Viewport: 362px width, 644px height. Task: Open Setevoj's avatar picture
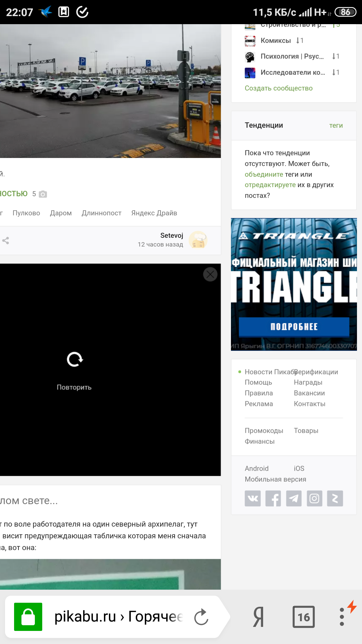(x=198, y=240)
